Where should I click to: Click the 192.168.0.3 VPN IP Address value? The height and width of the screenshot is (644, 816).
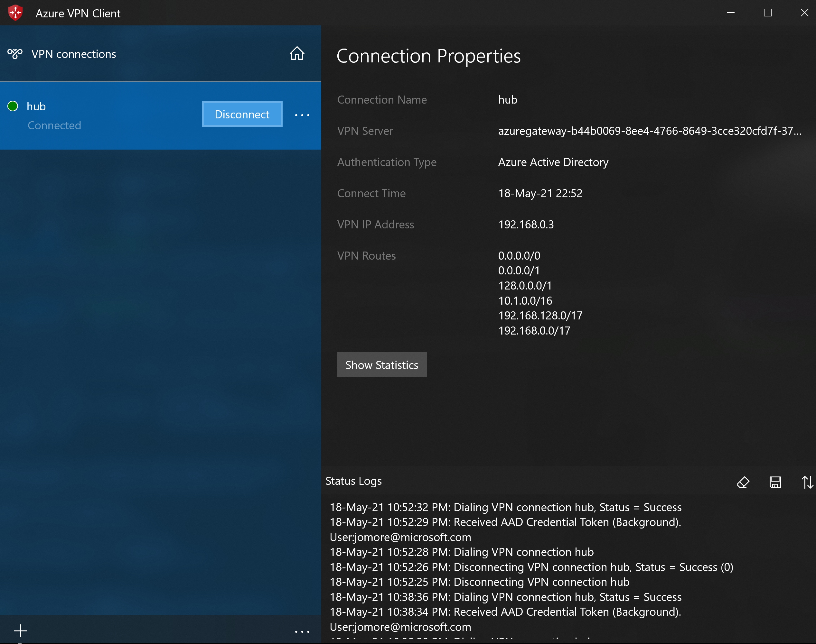coord(526,224)
